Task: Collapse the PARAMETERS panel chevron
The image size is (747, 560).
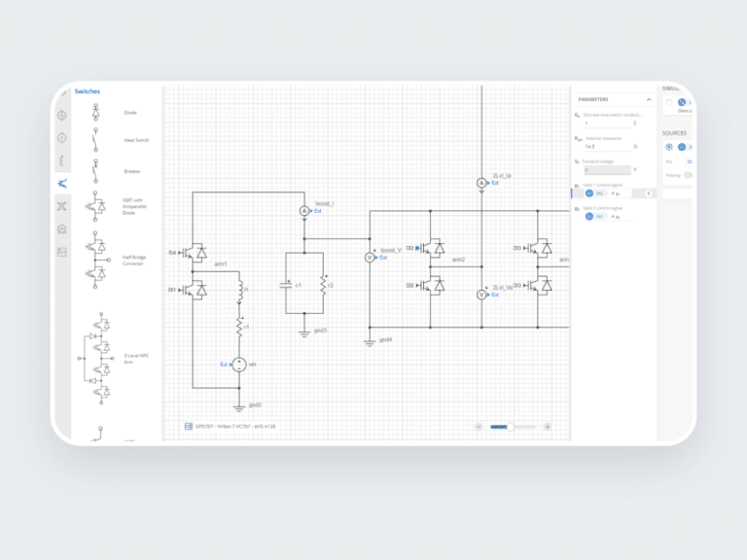Action: point(649,99)
